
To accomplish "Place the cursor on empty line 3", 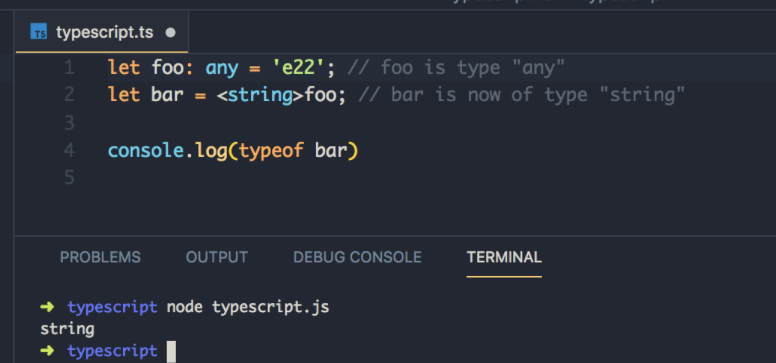I will click(396, 122).
